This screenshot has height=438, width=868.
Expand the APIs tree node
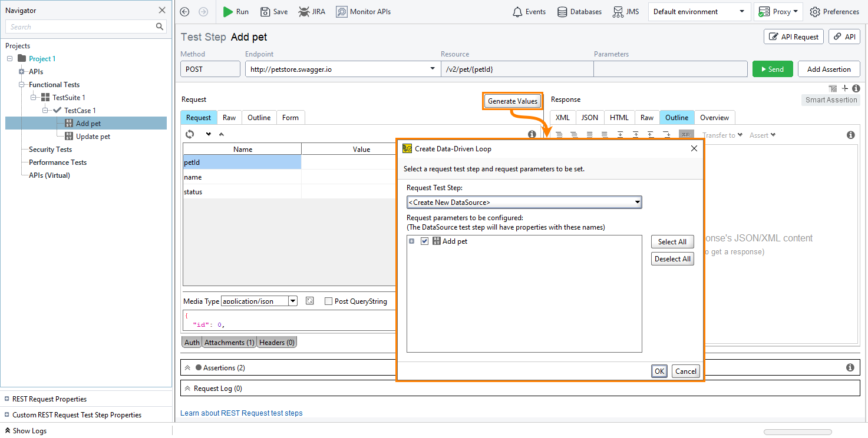(x=21, y=71)
